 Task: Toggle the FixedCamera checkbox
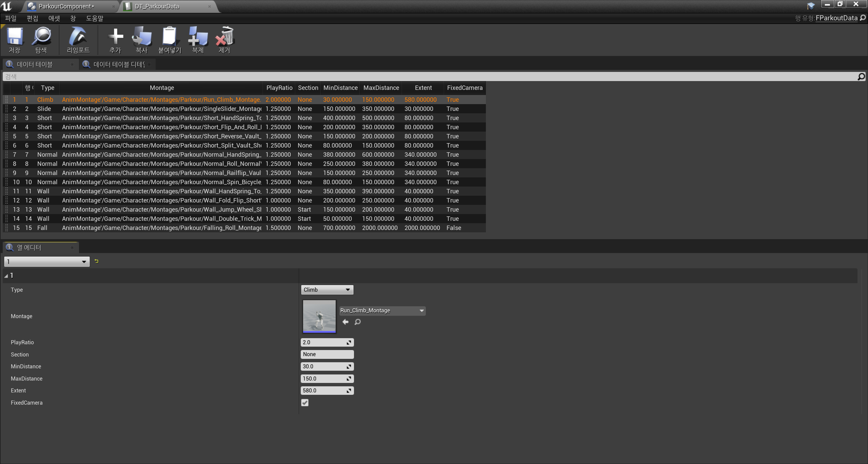pyautogui.click(x=305, y=403)
